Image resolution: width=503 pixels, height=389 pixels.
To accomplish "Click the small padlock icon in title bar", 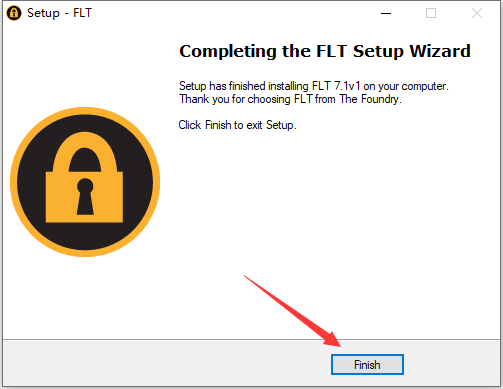I will pos(14,13).
